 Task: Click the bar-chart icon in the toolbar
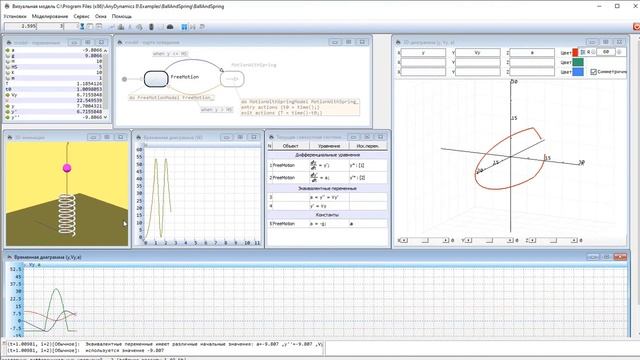coord(121,27)
